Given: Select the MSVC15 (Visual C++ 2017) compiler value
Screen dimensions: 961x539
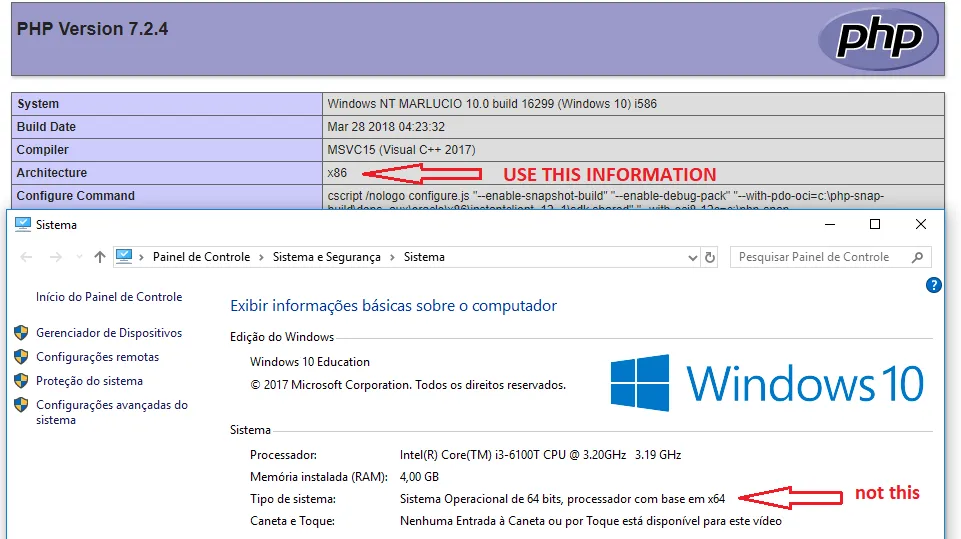Looking at the screenshot, I should pyautogui.click(x=401, y=150).
